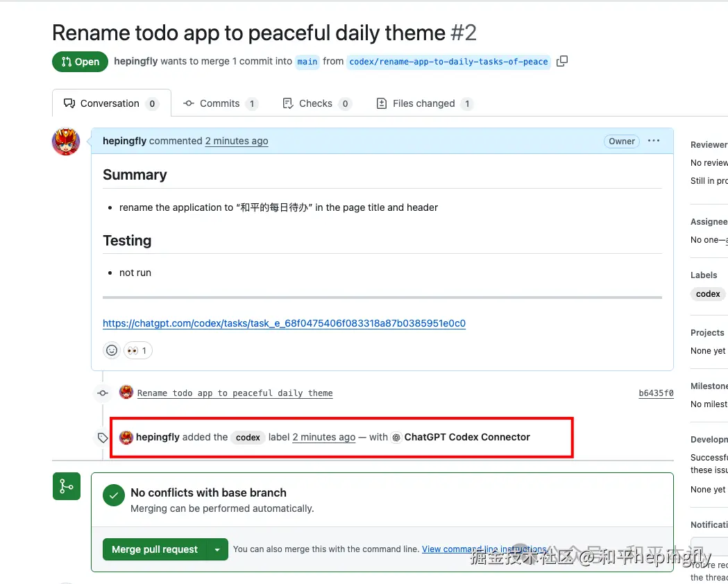Switch to the Conversation tab
The width and height of the screenshot is (728, 584).
point(112,103)
